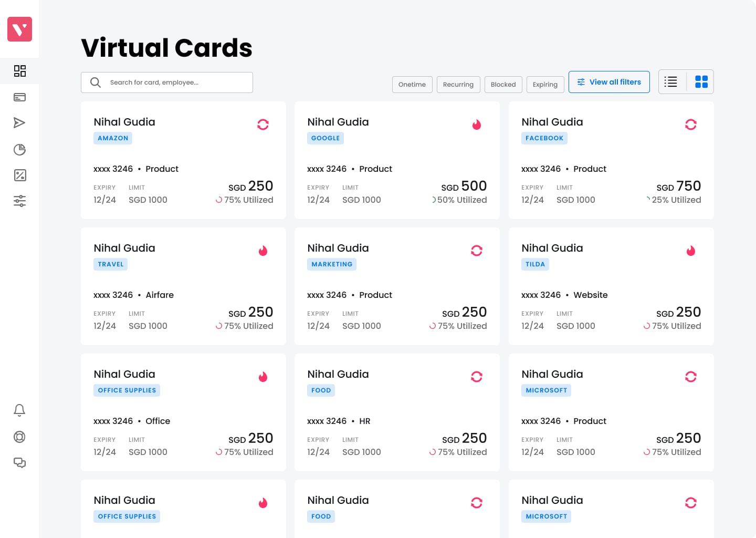Click the Virtual Cards heading

tap(167, 48)
